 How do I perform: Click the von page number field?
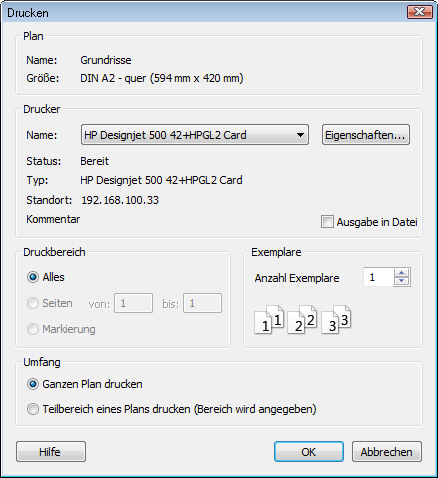[133, 303]
